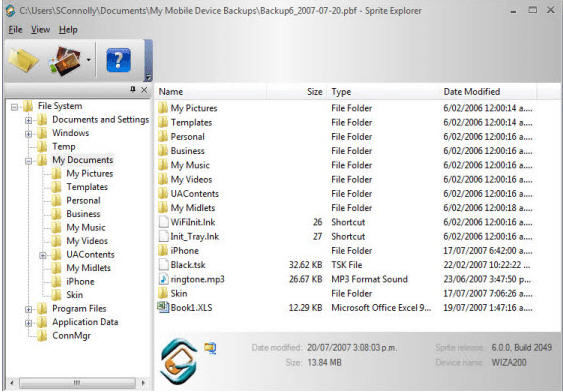Click the blue question mark help icon
563x392 pixels.
coord(118,60)
